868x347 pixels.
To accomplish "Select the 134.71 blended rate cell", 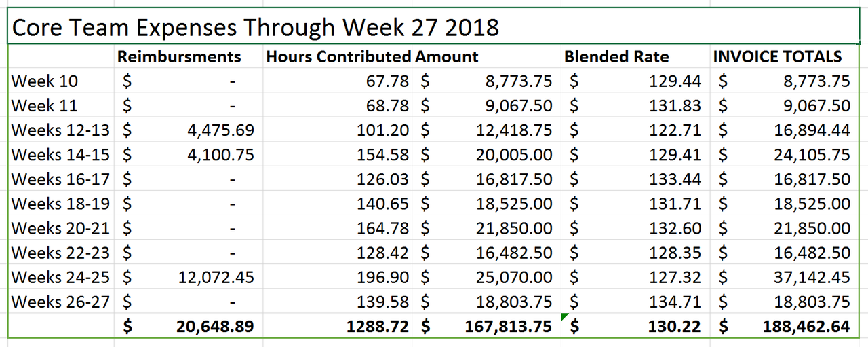I will point(636,301).
